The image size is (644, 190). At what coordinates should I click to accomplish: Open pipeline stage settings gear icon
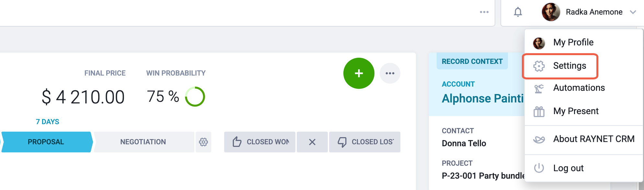point(203,142)
